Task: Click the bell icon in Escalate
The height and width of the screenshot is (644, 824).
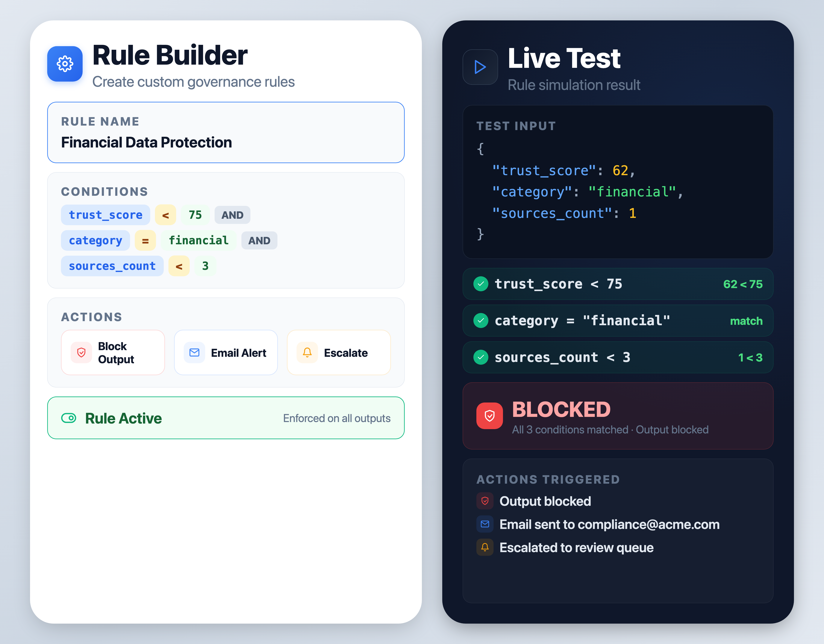Action: pos(307,352)
